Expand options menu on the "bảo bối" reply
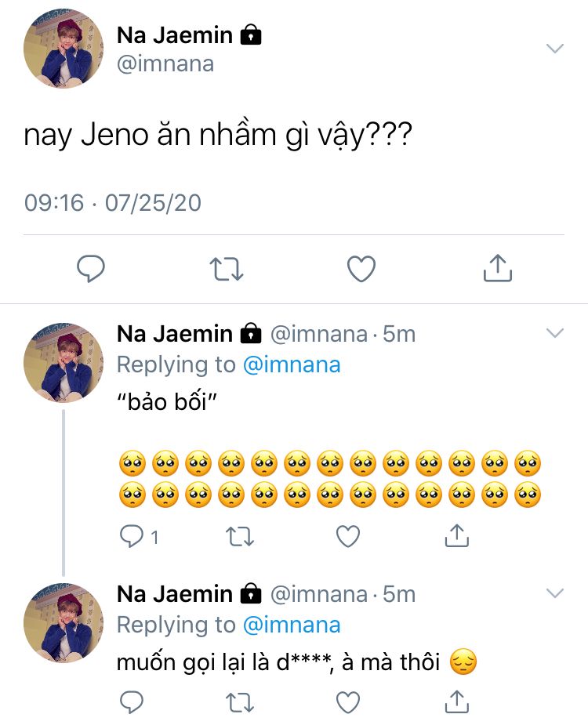The height and width of the screenshot is (725, 588). 555,333
